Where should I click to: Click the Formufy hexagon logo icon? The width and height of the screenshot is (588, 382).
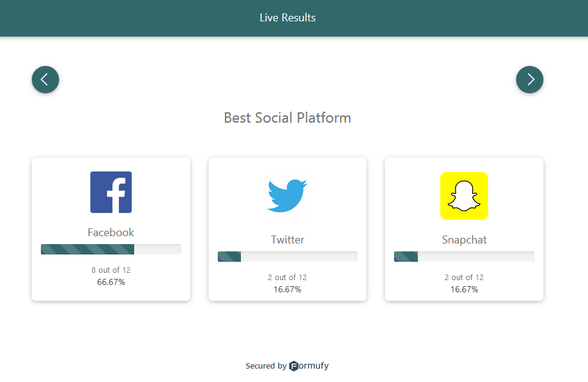pos(294,366)
